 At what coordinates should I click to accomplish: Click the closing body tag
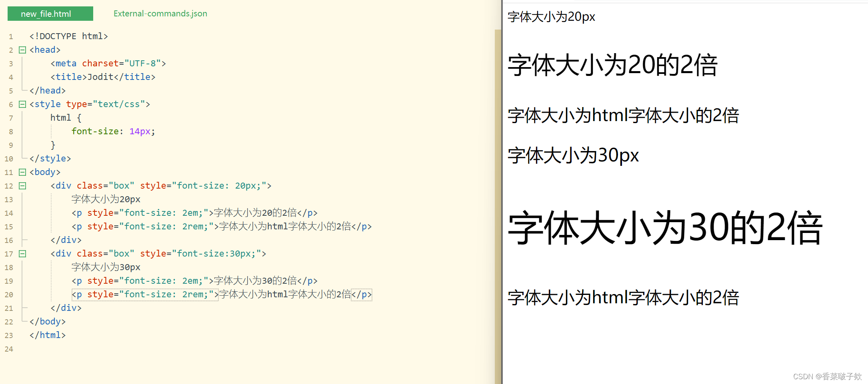pos(48,322)
